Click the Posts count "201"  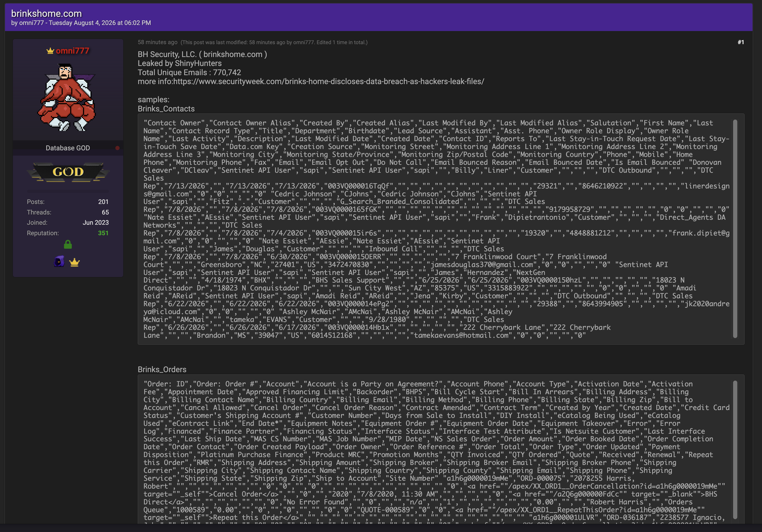click(x=103, y=202)
